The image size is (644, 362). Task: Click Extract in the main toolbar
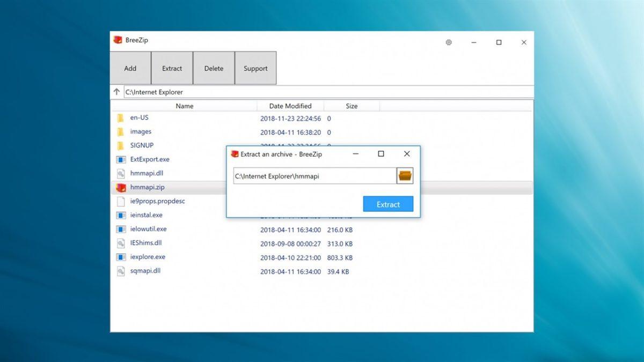tap(172, 68)
